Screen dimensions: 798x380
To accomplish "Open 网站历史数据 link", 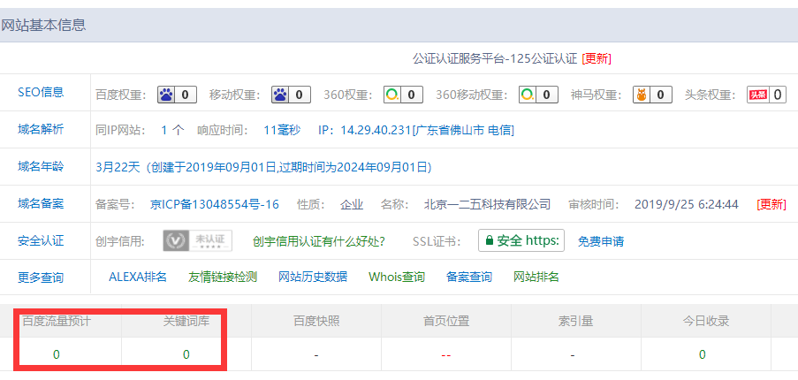I will (x=312, y=277).
